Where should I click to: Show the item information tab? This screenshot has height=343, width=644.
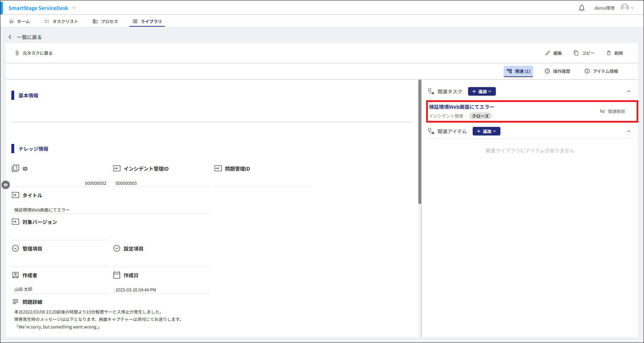[x=601, y=71]
